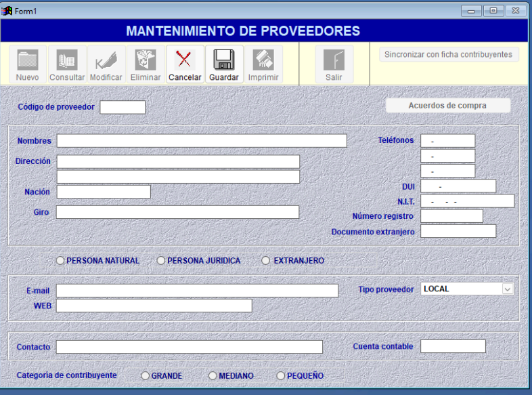532x395 pixels.
Task: Focus the Código de proveedor field
Action: tap(123, 107)
